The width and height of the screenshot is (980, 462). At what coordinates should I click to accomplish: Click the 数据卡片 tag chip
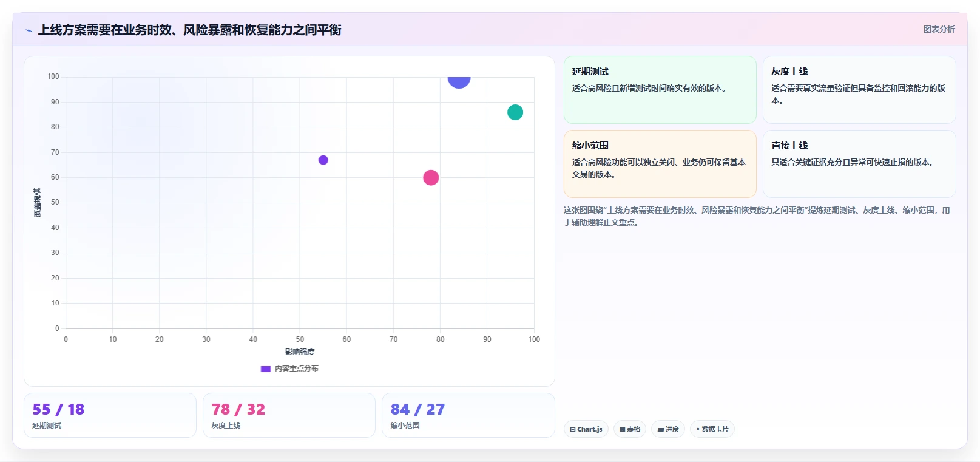click(x=712, y=429)
